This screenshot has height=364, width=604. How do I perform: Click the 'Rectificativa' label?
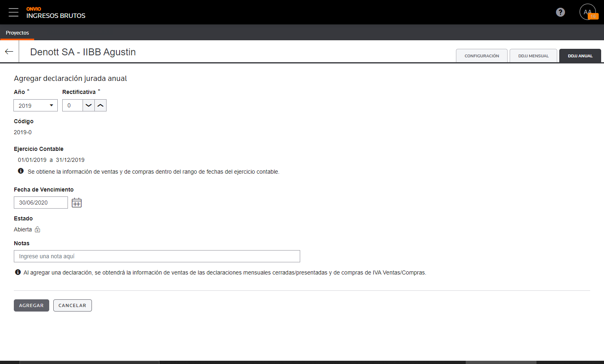79,92
